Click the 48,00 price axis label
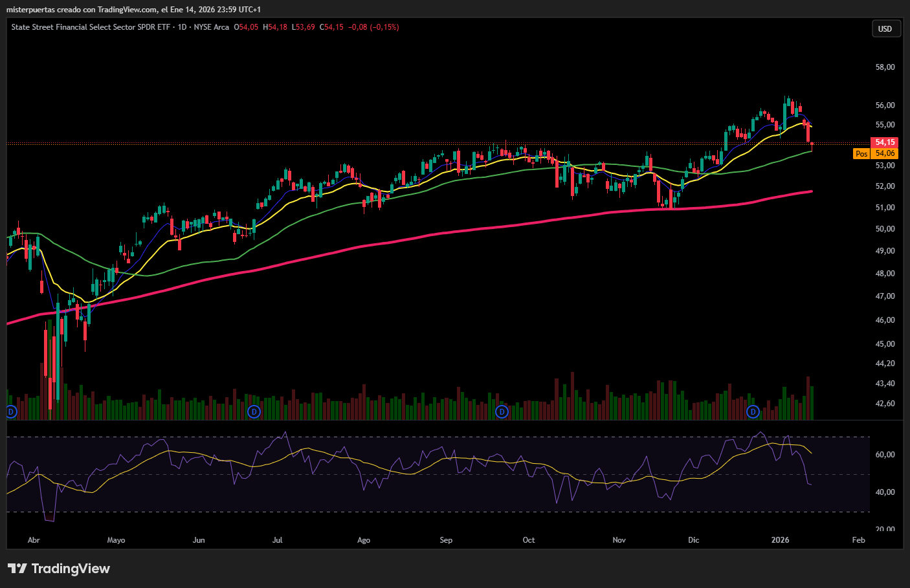 point(885,274)
